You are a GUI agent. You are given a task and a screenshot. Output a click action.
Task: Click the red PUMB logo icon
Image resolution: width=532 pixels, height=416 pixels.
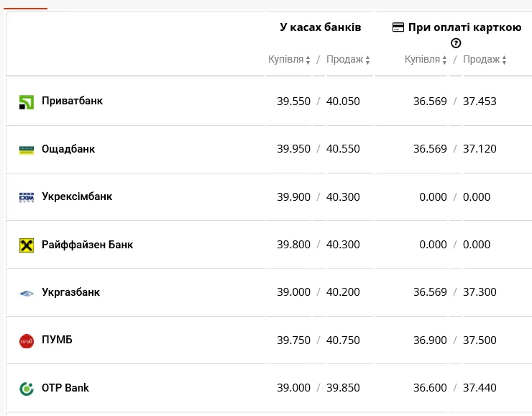[27, 341]
